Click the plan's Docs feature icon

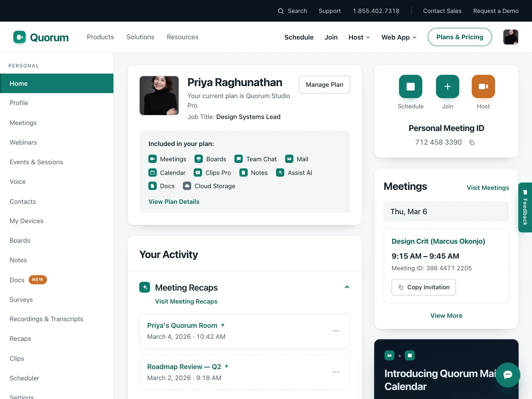[x=153, y=186]
